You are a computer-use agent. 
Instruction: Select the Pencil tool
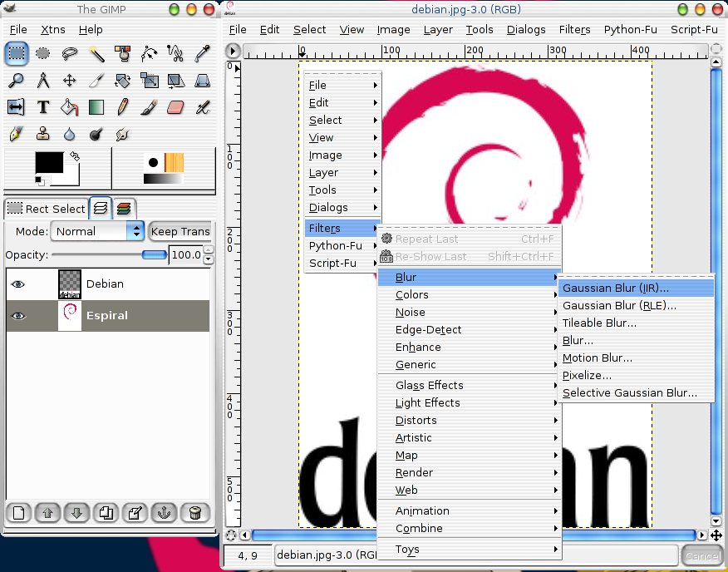[122, 107]
